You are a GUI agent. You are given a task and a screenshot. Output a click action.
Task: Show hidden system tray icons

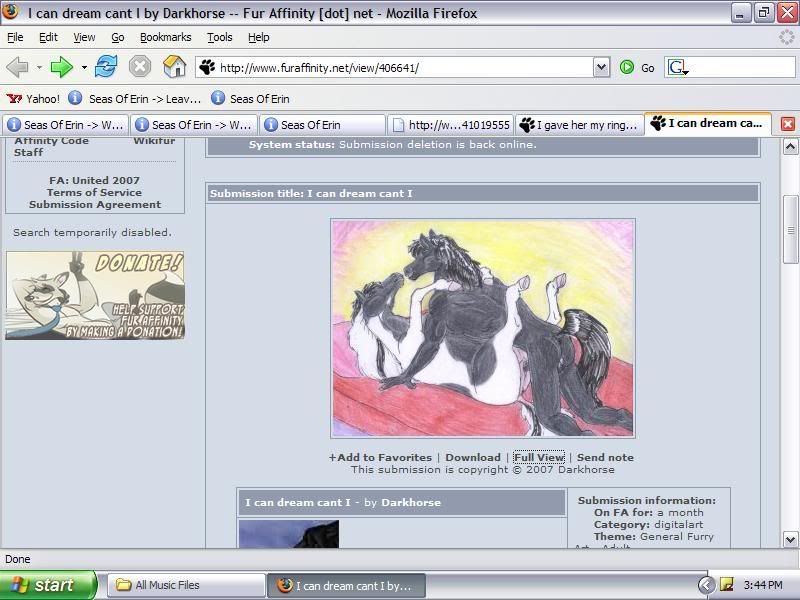point(706,585)
